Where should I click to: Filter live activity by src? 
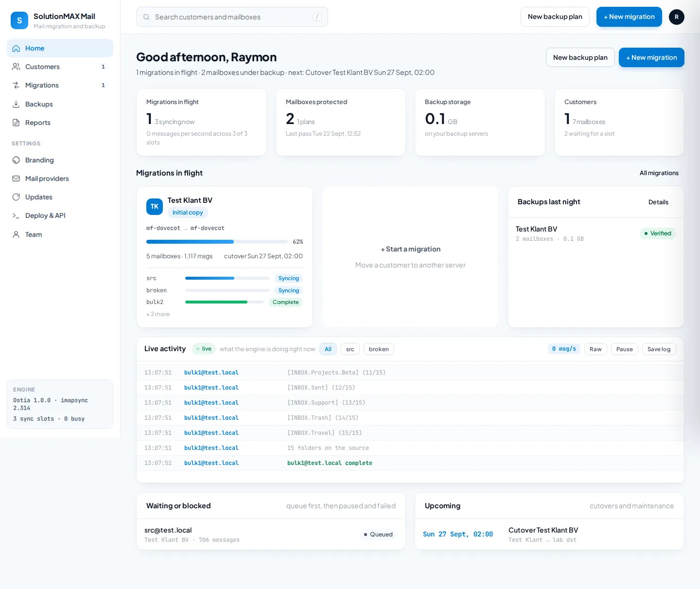tap(350, 349)
